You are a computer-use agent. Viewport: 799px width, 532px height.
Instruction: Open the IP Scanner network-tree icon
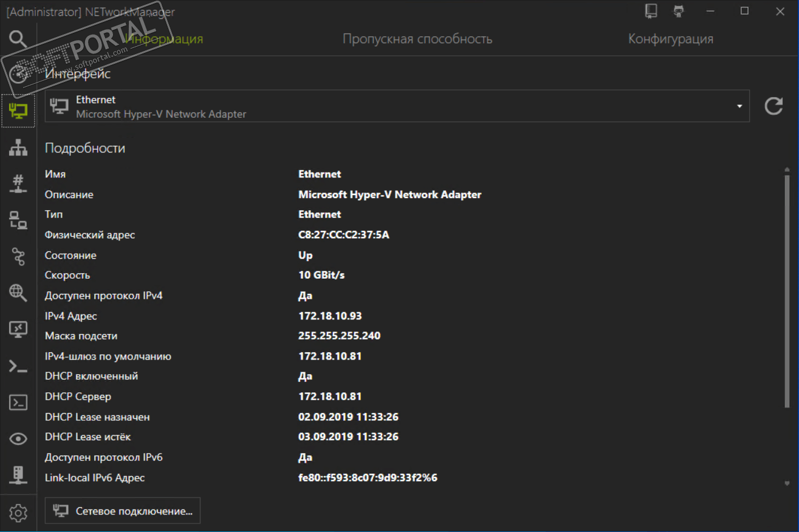[18, 147]
